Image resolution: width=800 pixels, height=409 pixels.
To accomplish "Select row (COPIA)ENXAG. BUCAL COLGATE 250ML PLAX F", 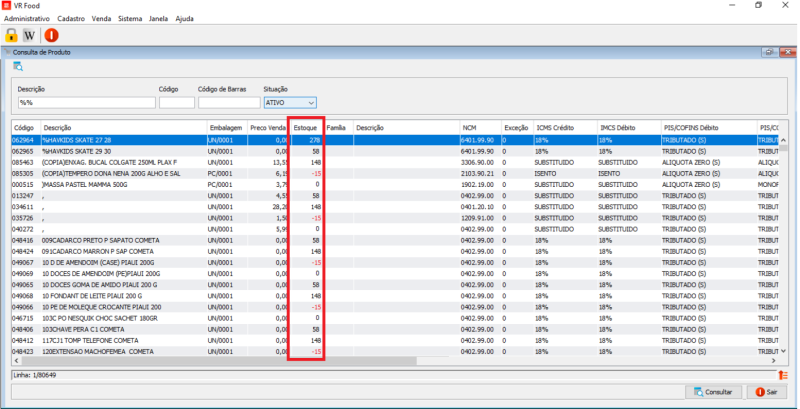I will [x=395, y=162].
